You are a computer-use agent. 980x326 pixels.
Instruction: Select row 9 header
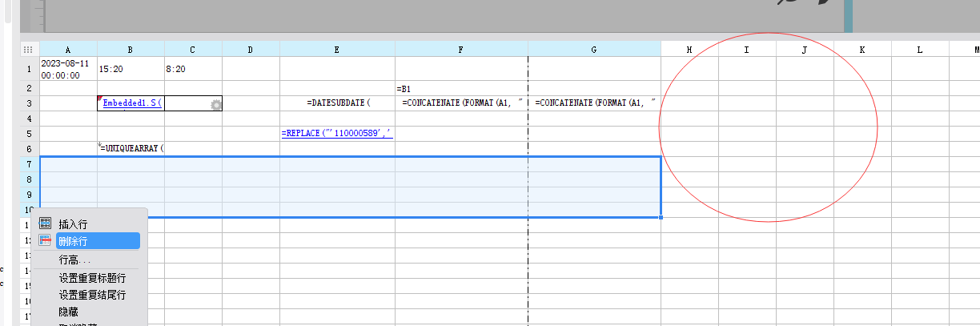click(x=30, y=195)
